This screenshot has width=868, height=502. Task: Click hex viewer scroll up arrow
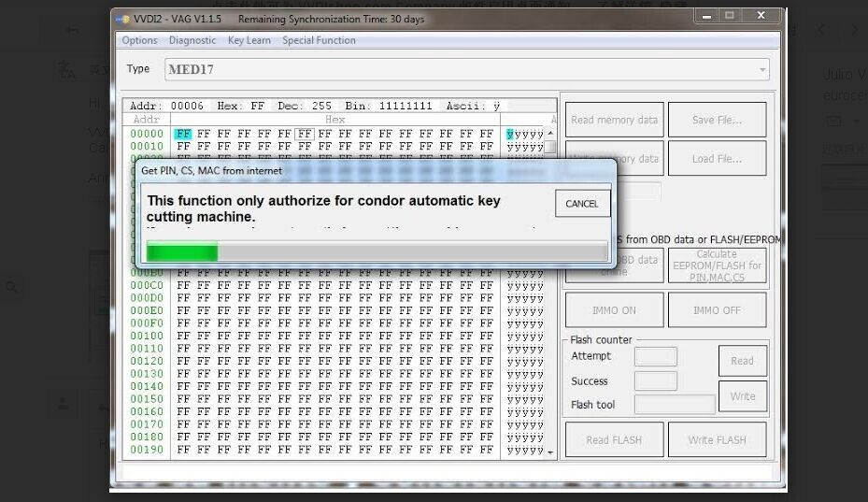(550, 133)
